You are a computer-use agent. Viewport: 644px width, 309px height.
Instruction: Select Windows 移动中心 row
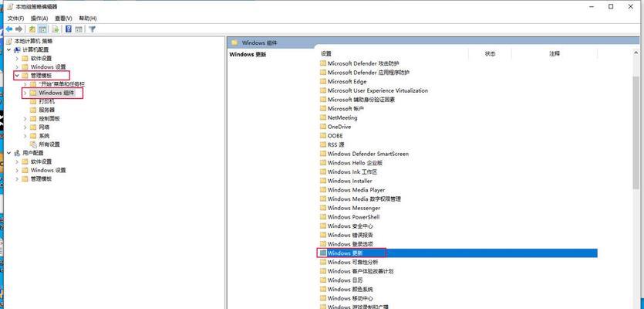[x=346, y=298]
